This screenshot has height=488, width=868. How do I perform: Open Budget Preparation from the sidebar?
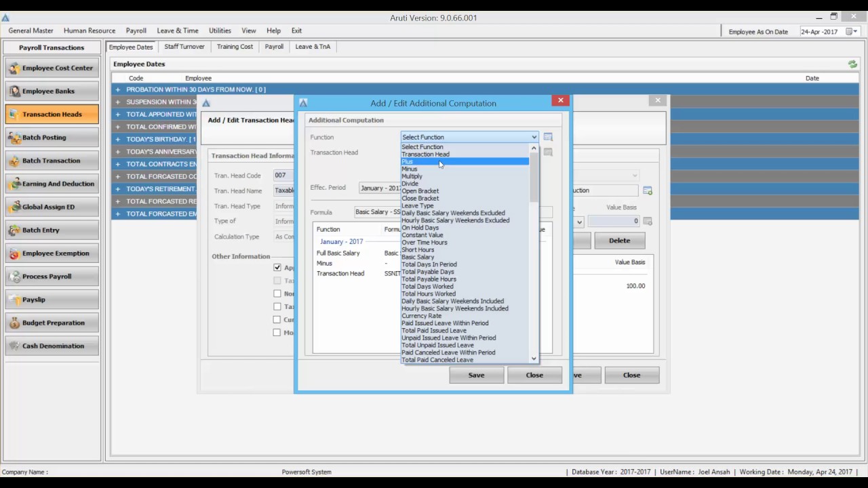[52, 323]
